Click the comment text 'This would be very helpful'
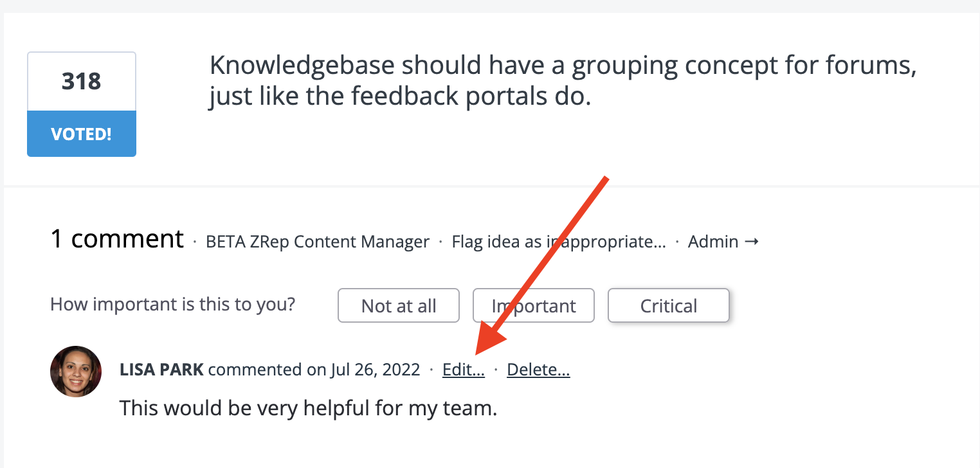The height and width of the screenshot is (468, 980). 309,408
